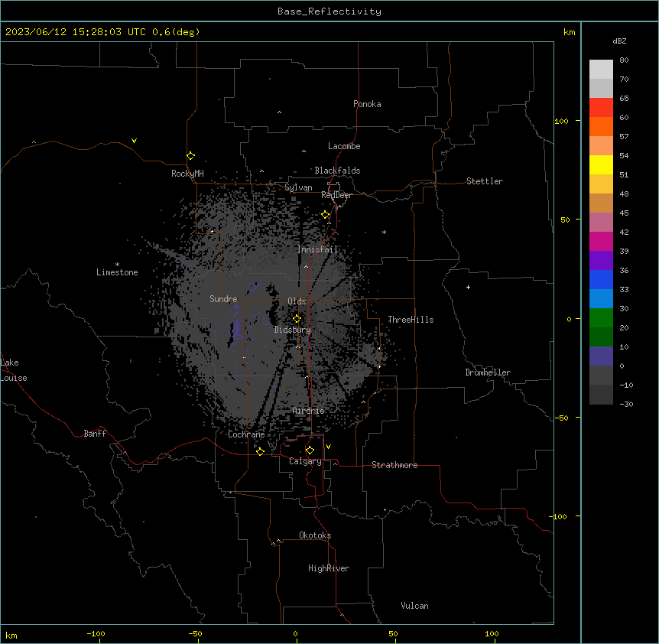Pick the light blue 33-30 dBZ swatch
Viewport: 659px width, 644px height.
pyautogui.click(x=601, y=298)
